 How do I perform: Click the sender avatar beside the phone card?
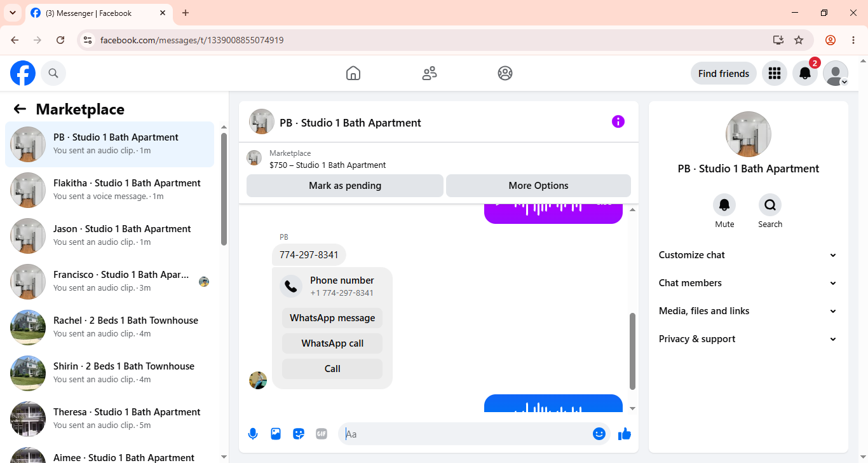(x=258, y=380)
